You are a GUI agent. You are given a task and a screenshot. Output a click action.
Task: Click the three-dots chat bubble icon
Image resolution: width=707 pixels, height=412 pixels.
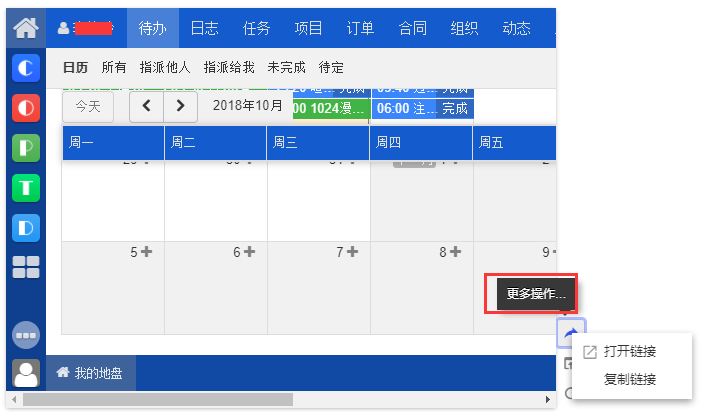click(x=26, y=334)
